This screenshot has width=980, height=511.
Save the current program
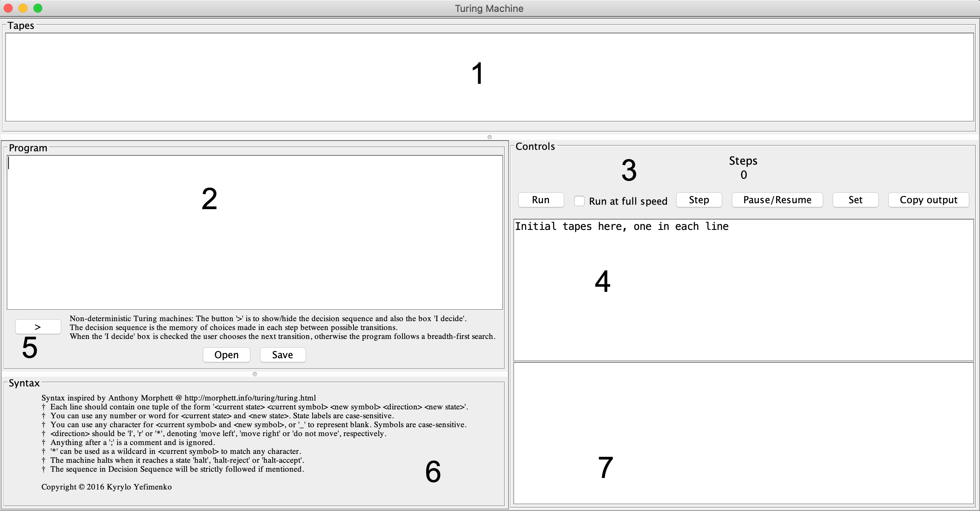point(282,355)
